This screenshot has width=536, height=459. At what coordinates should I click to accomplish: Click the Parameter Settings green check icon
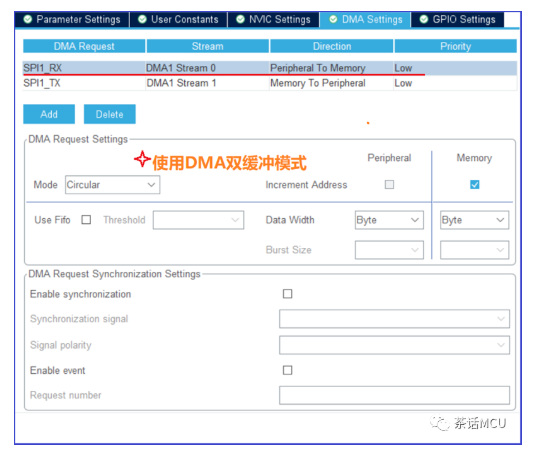(x=28, y=19)
